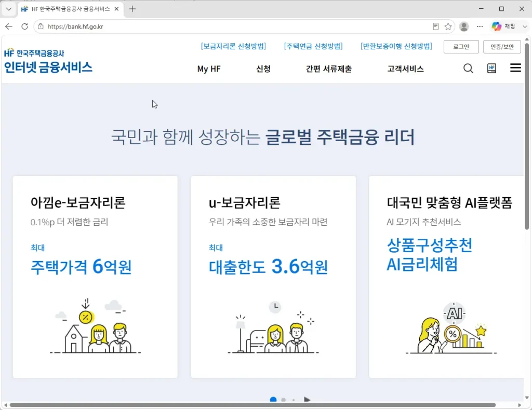Open the [반환보증이행 신청방법] link
The height and width of the screenshot is (410, 532).
(396, 46)
